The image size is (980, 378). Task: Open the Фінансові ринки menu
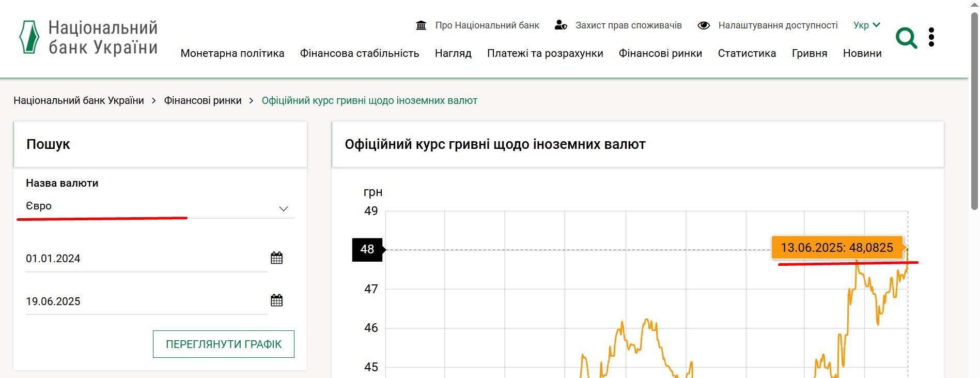point(660,53)
